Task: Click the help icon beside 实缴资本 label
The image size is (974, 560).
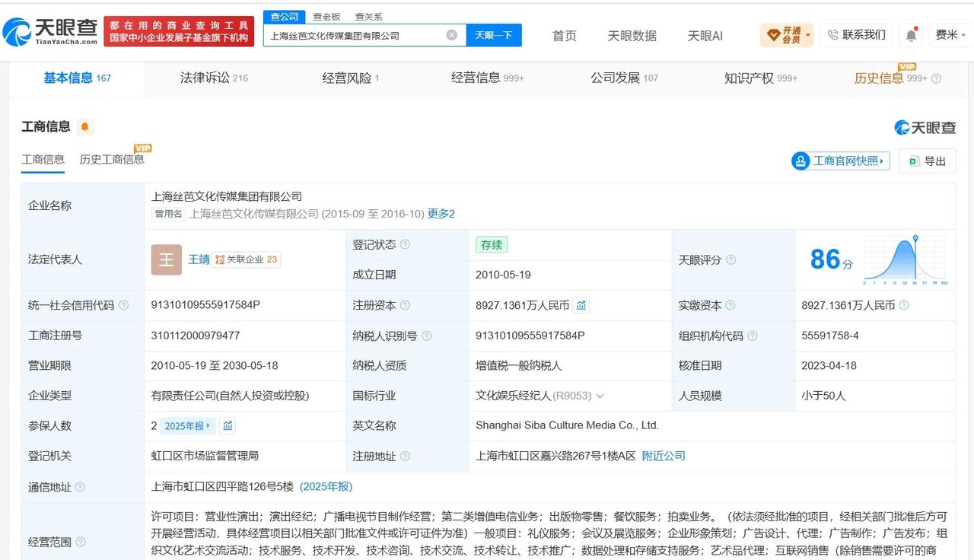Action: (730, 305)
